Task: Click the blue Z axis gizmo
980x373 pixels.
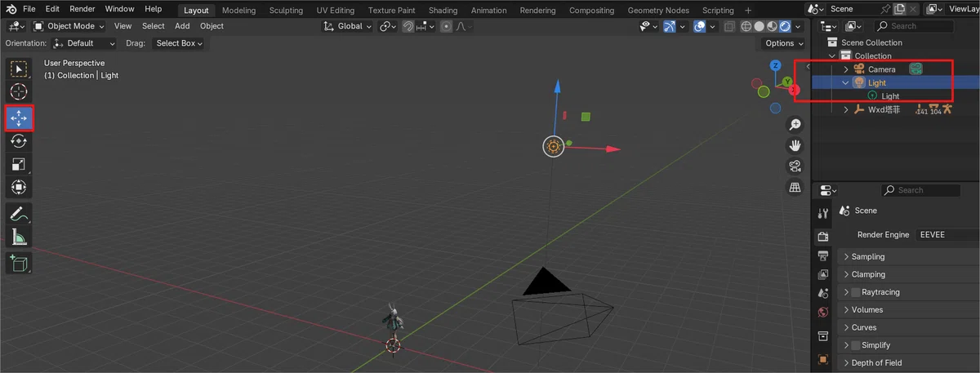Action: [775, 65]
